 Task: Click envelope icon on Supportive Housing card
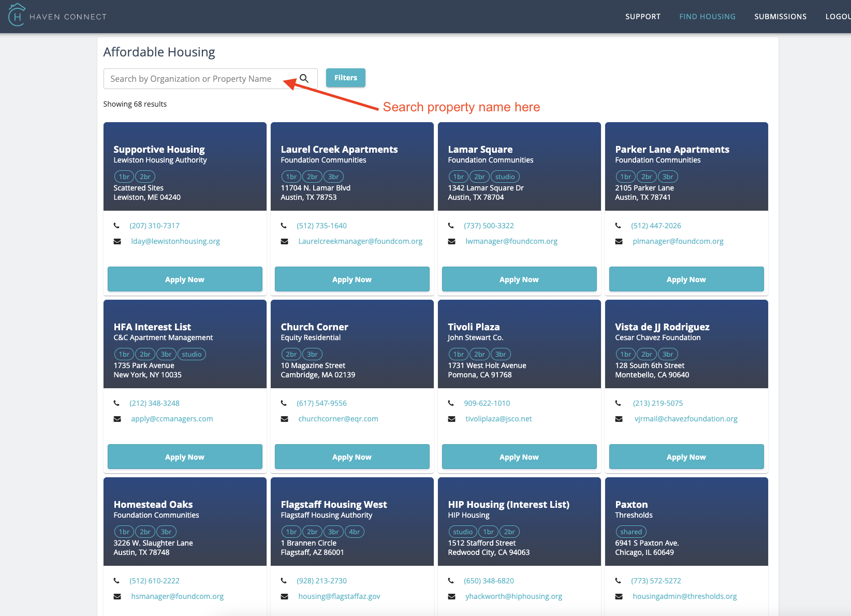click(x=118, y=241)
